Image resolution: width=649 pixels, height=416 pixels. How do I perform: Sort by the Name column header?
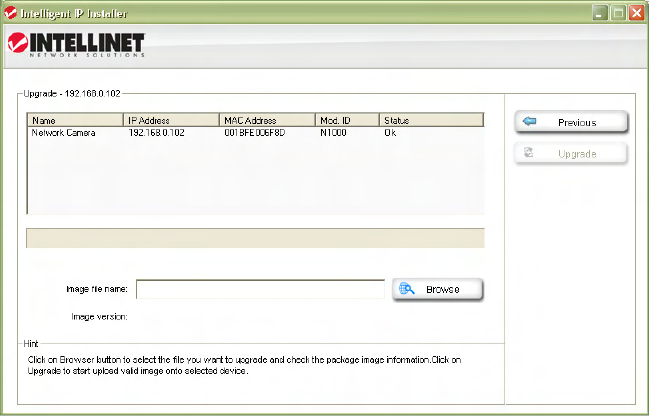75,120
